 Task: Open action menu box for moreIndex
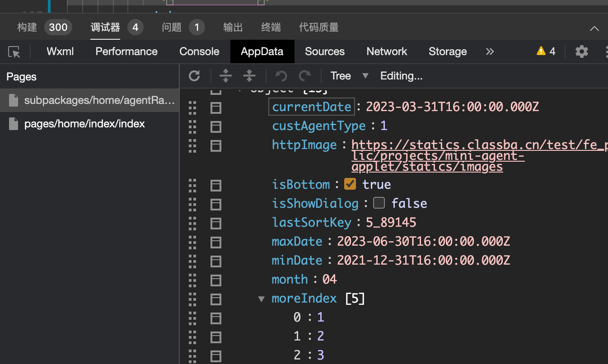[x=216, y=299]
